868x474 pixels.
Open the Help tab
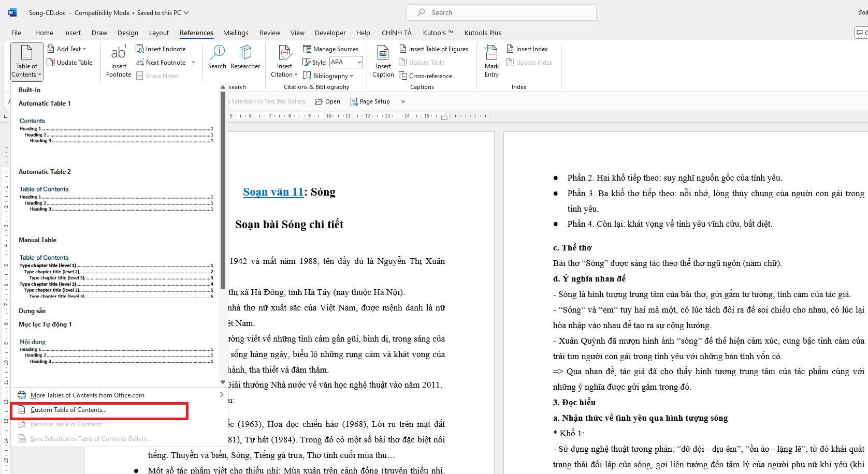pos(363,33)
